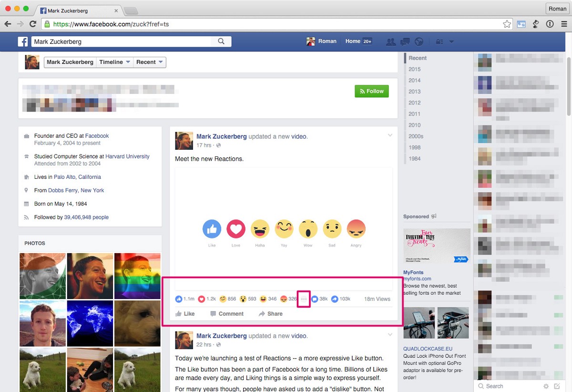Click the Facebook search field

coord(122,41)
